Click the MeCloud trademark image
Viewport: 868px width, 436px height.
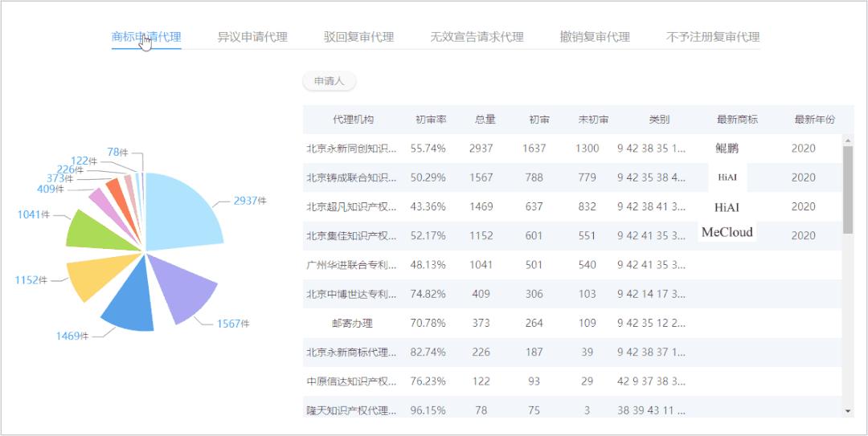tap(727, 232)
